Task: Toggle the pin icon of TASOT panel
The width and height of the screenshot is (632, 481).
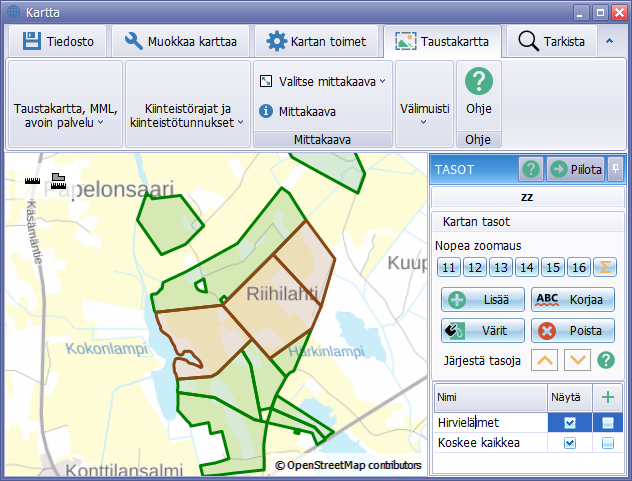Action: coord(615,169)
